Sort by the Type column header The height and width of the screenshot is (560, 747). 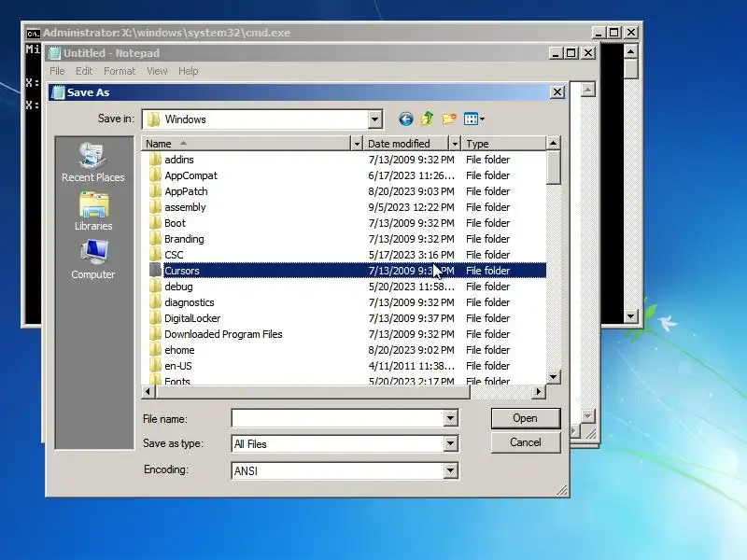504,144
